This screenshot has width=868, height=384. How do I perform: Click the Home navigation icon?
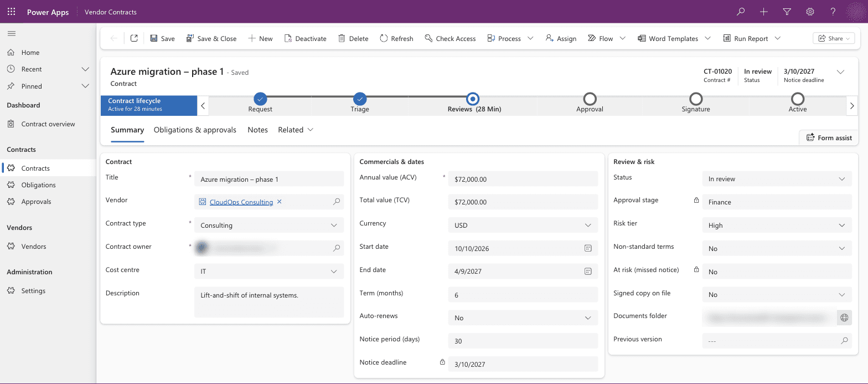pos(11,53)
